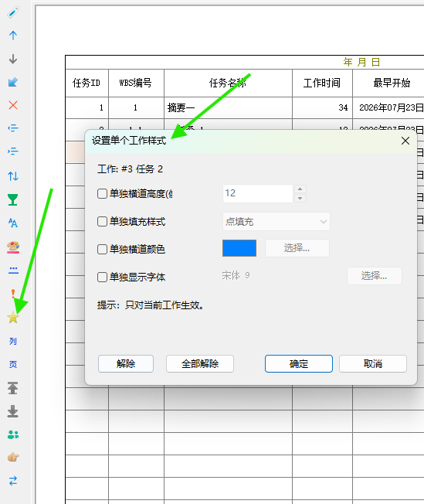Confirm with the 确定 button
This screenshot has height=504, width=424.
pyautogui.click(x=299, y=364)
